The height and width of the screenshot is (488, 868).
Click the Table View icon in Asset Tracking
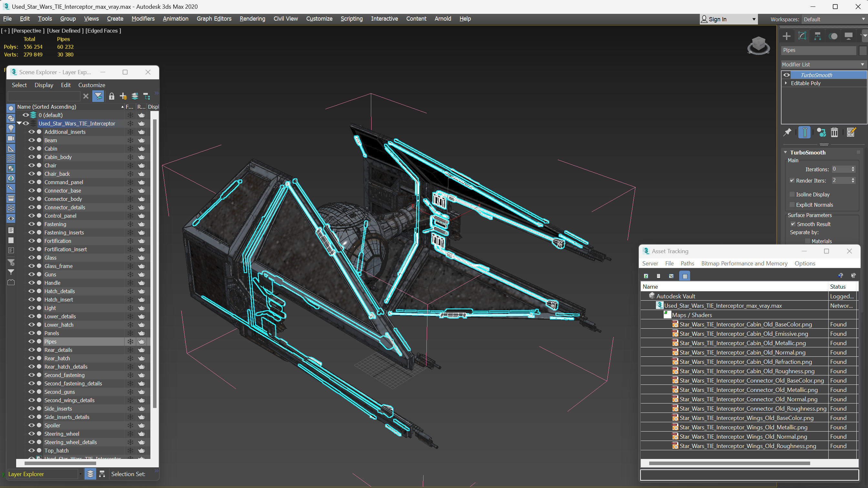(x=685, y=276)
